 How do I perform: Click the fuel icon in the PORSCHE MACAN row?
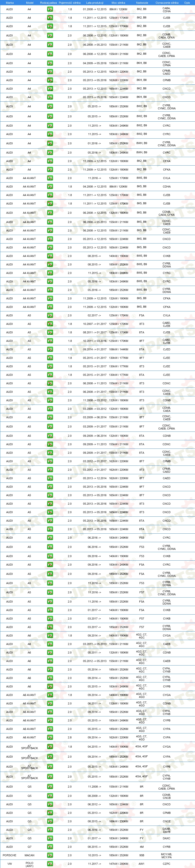50,855
